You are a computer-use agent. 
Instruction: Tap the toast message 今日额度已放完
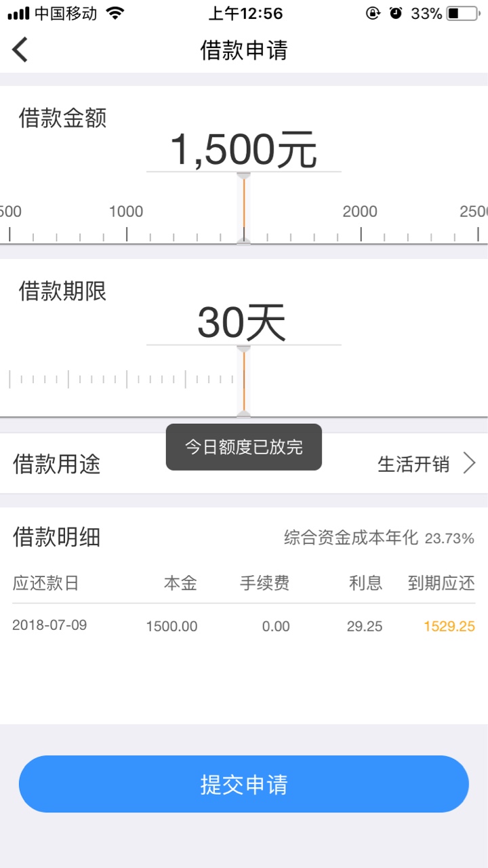(x=244, y=447)
